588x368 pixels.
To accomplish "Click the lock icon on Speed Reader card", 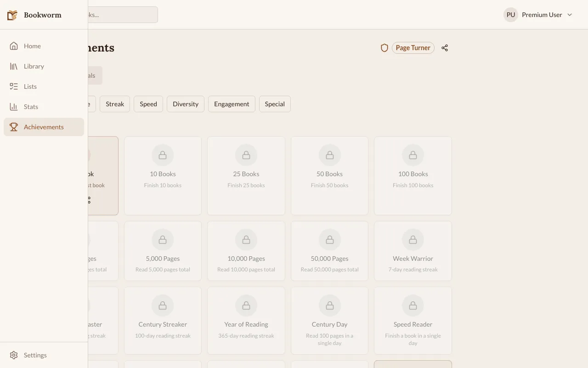I will (413, 306).
